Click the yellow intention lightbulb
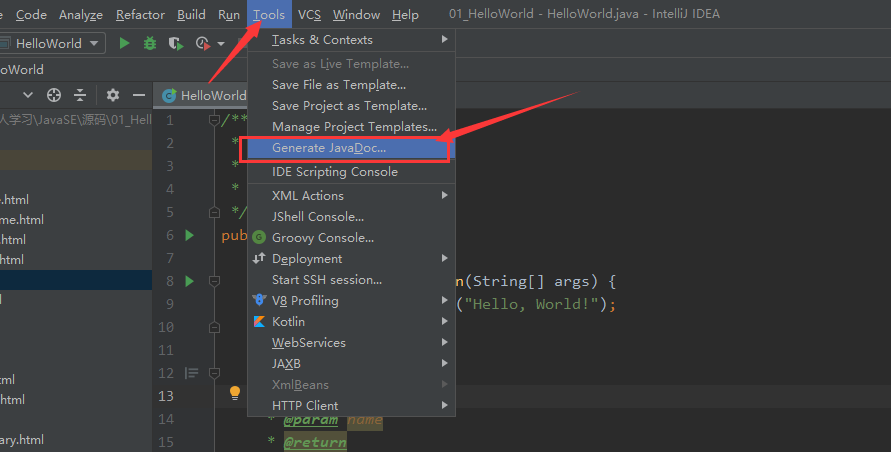The height and width of the screenshot is (452, 891). click(x=235, y=392)
